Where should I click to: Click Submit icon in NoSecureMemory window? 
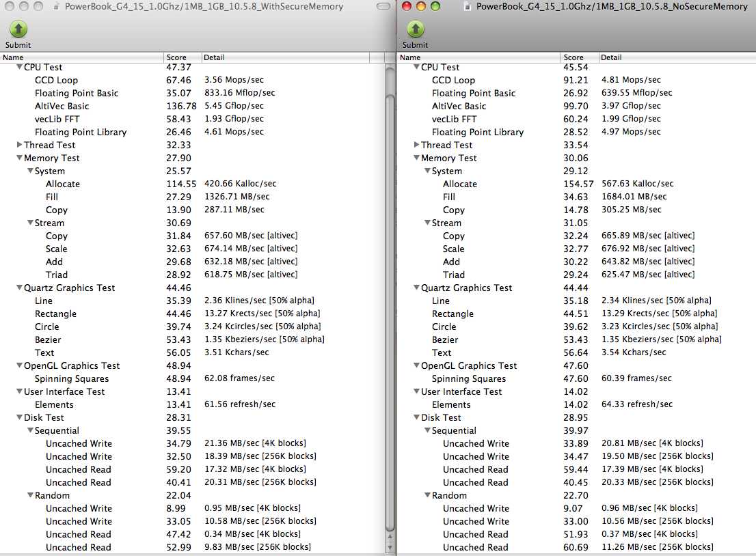416,29
